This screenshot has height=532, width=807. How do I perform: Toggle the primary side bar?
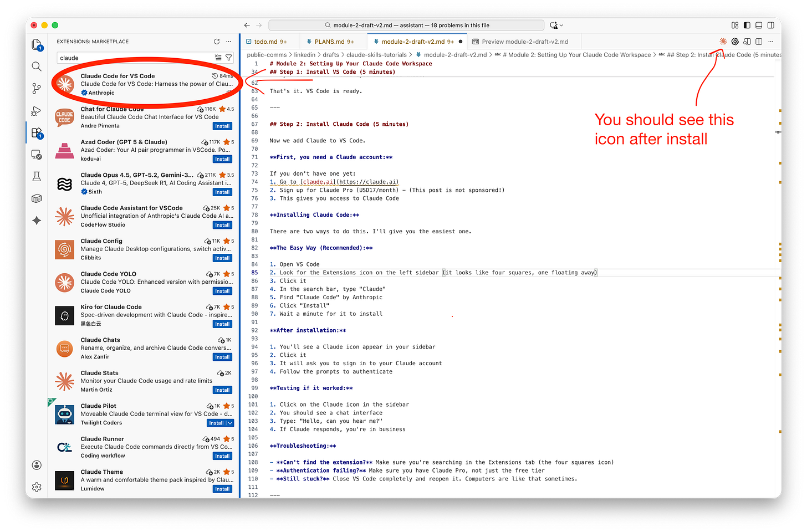click(x=747, y=25)
